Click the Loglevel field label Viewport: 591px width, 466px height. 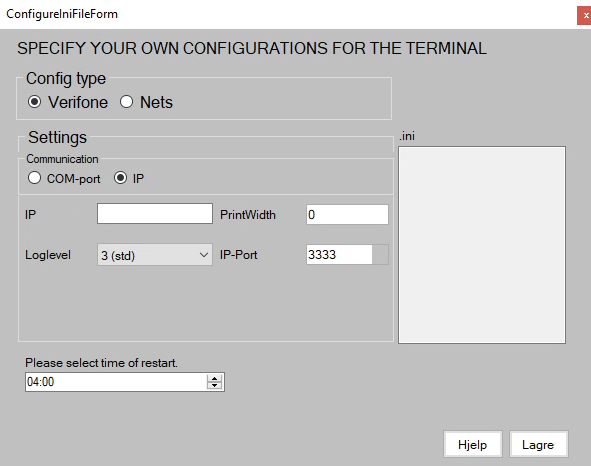coord(48,255)
